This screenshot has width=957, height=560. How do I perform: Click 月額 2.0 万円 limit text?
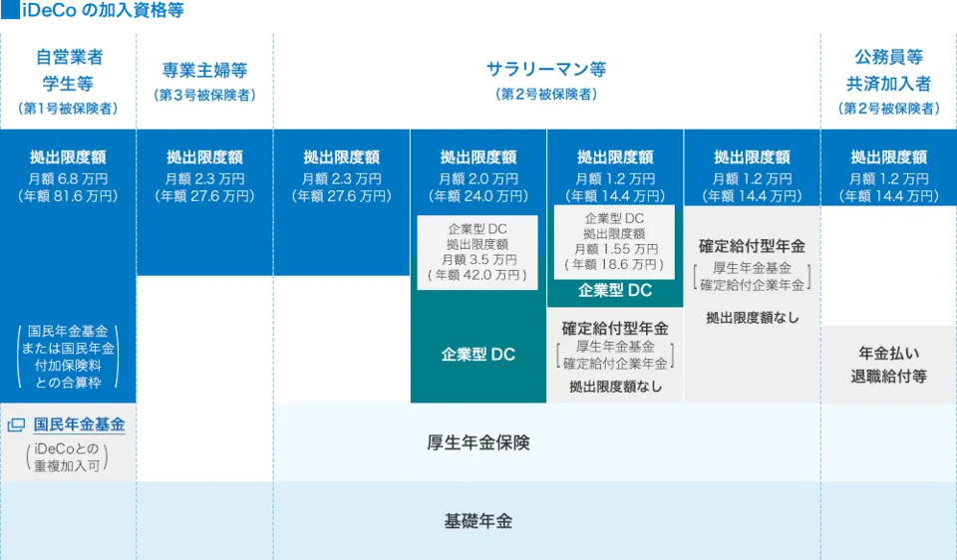(478, 178)
